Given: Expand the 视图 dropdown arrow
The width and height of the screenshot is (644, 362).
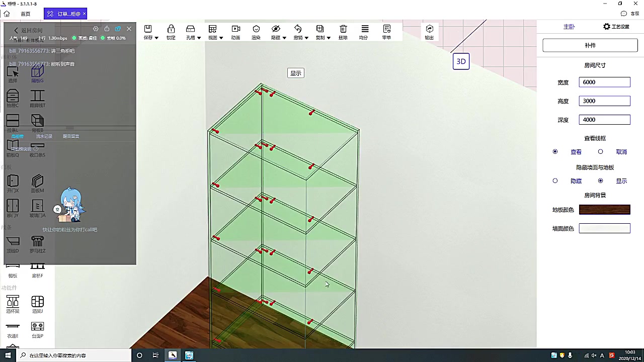Looking at the screenshot, I should tap(221, 38).
